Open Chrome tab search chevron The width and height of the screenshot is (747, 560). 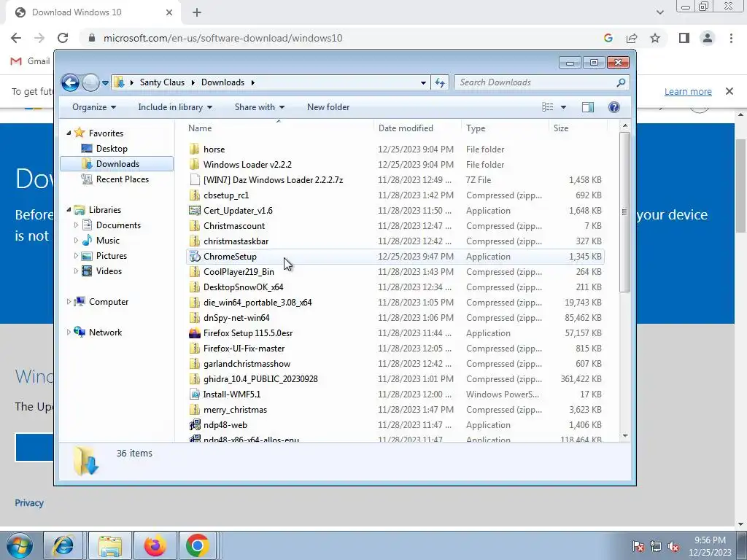659,12
